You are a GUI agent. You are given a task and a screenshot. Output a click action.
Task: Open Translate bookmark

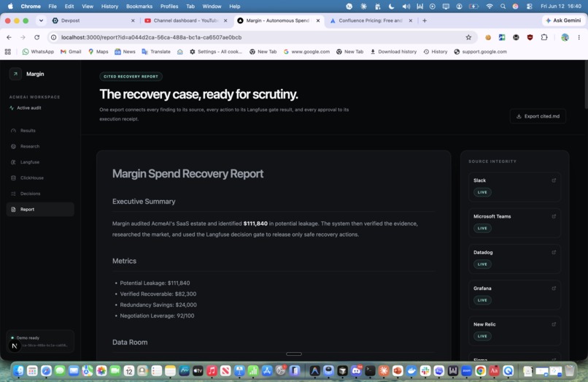(156, 52)
